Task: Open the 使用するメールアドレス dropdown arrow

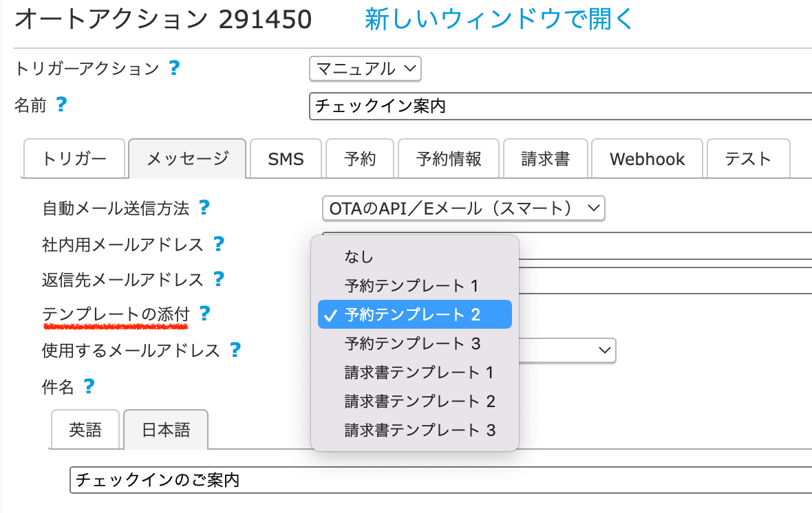Action: tap(605, 350)
